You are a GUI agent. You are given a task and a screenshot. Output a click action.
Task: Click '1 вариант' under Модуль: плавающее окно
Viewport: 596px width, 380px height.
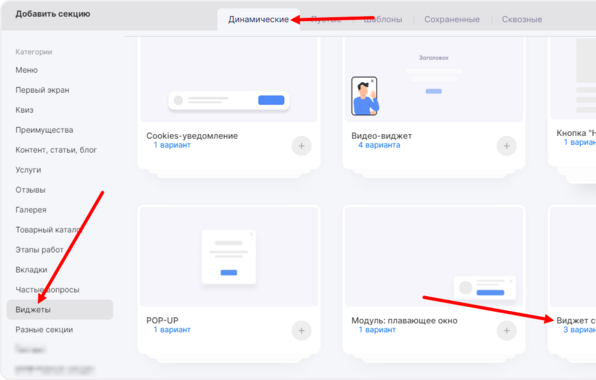click(377, 330)
